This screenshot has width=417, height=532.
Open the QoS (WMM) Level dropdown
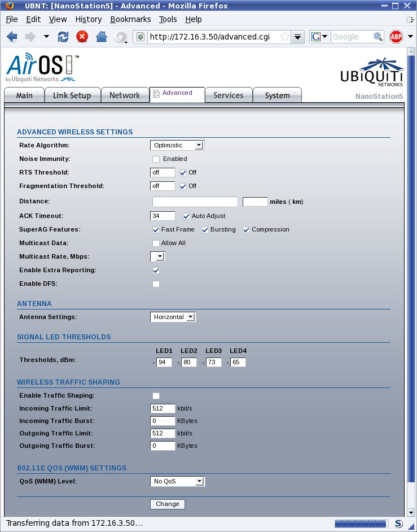click(x=177, y=482)
